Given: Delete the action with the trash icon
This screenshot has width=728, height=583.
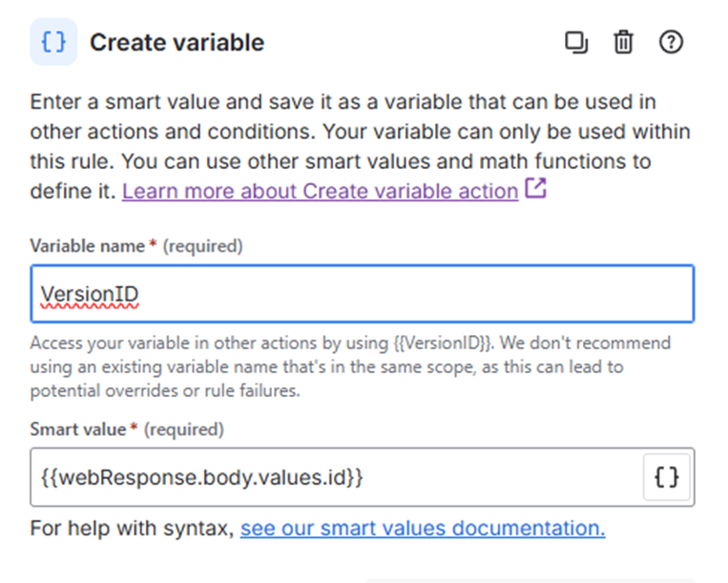Looking at the screenshot, I should (623, 43).
